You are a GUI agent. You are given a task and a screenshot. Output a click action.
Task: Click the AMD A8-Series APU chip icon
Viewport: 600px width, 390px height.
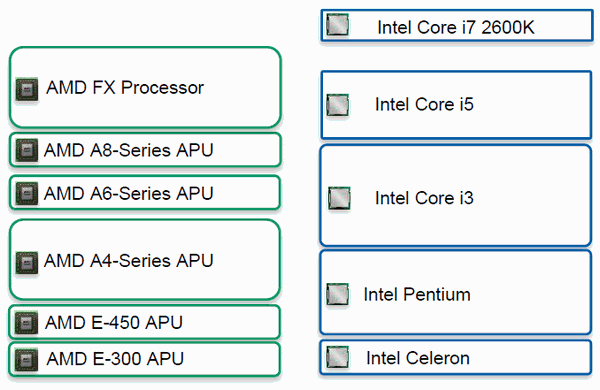pyautogui.click(x=27, y=150)
